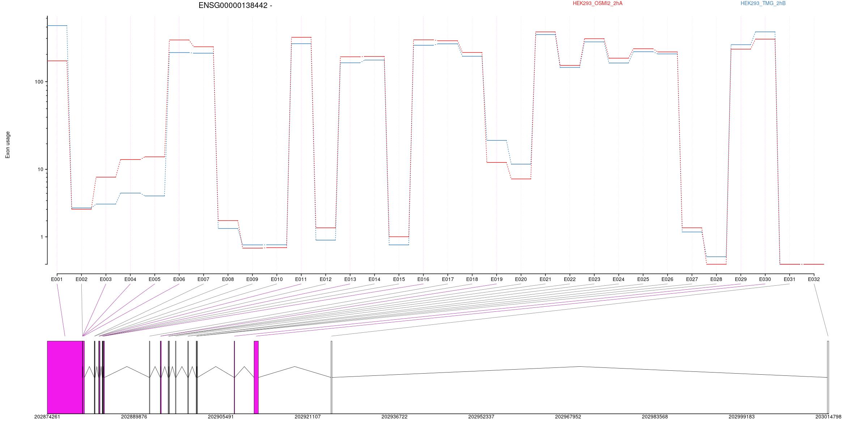868x434 pixels.
Task: Select exon label E016
Action: pos(423,279)
